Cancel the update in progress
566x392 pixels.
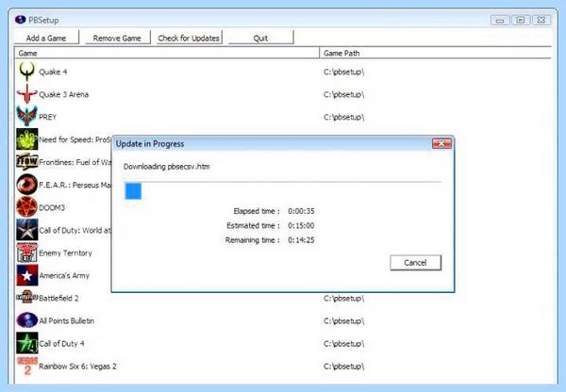(415, 263)
